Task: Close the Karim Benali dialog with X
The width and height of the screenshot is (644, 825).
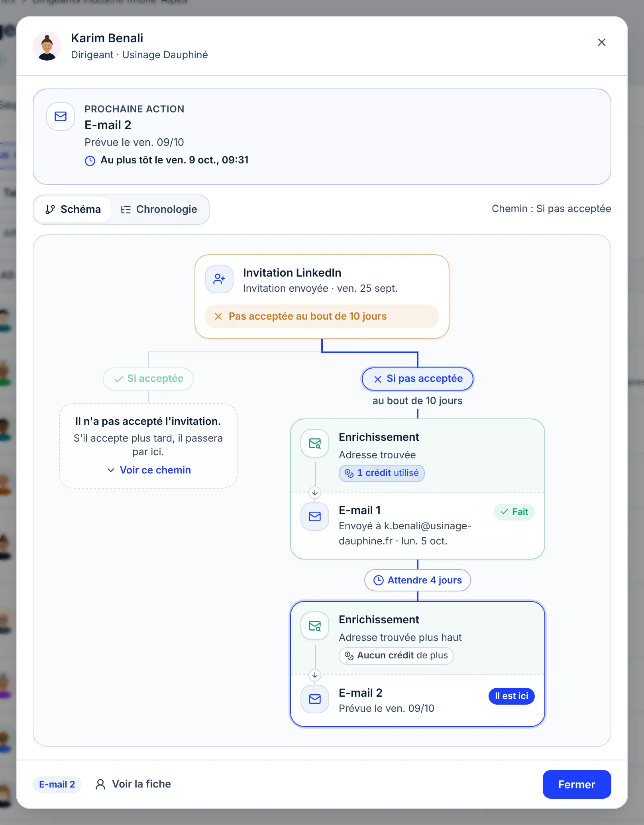Action: point(601,42)
